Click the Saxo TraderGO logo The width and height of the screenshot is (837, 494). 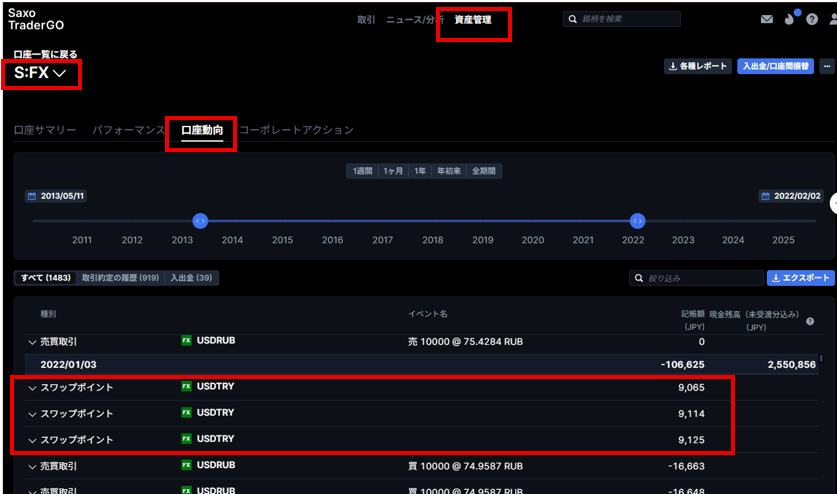(36, 19)
